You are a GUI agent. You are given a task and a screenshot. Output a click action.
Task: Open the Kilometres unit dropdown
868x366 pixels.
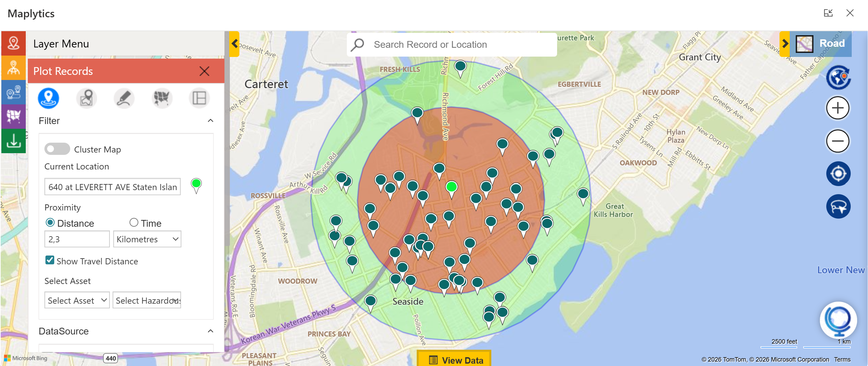pos(147,239)
